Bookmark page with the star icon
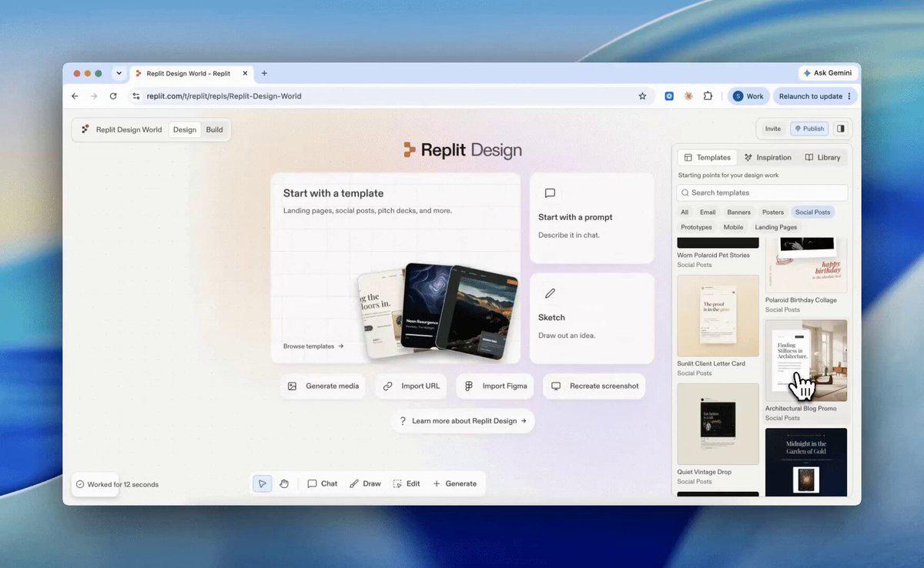 click(642, 96)
